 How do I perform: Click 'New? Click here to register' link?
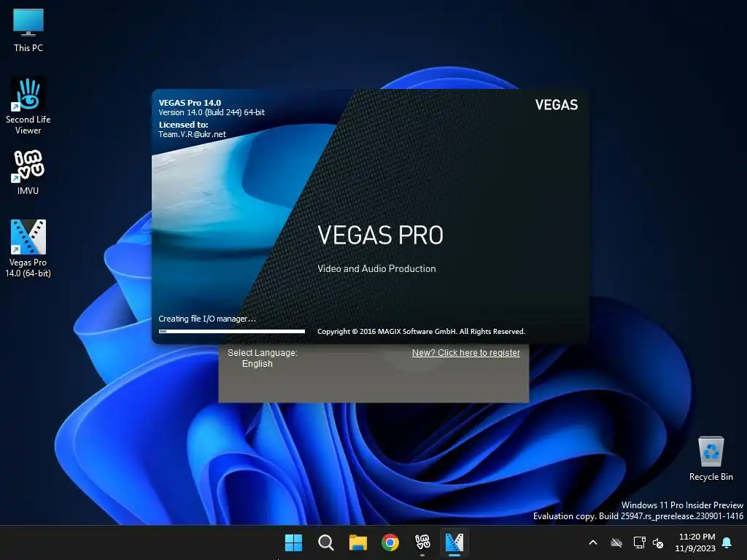pos(466,353)
